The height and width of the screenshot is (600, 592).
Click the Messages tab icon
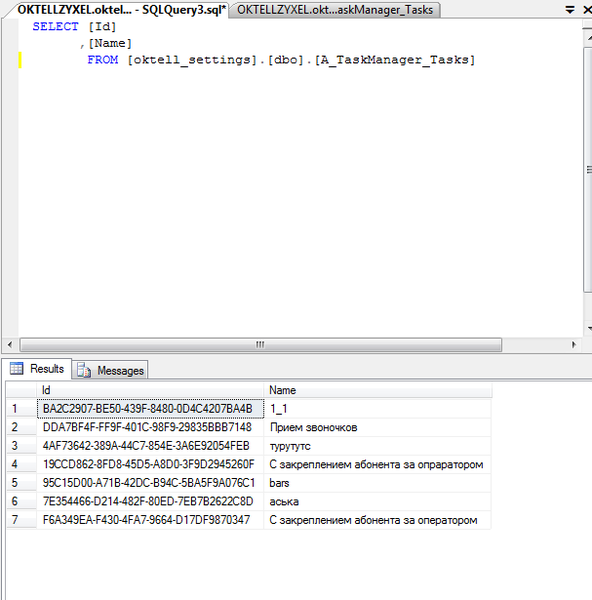tap(84, 370)
